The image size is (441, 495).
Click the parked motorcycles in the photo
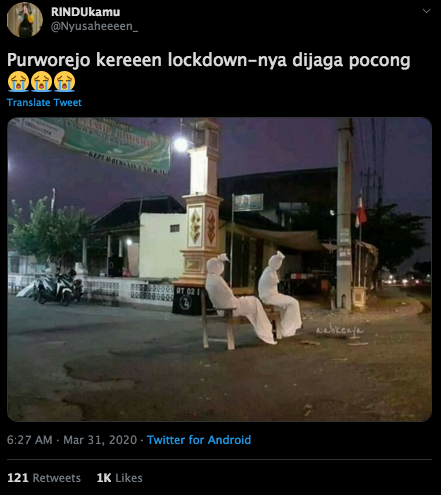point(57,286)
